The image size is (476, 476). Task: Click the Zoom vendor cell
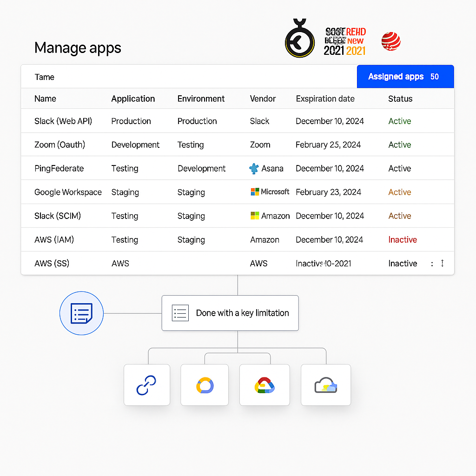tap(260, 145)
